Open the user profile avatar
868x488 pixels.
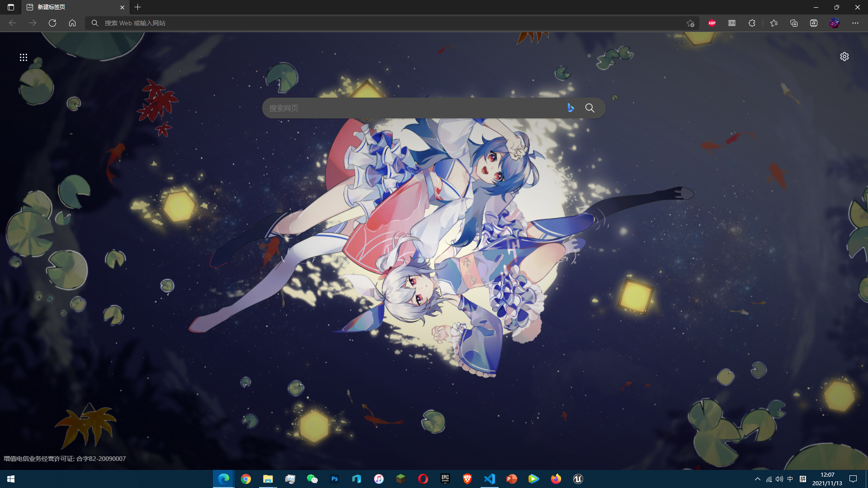[835, 23]
